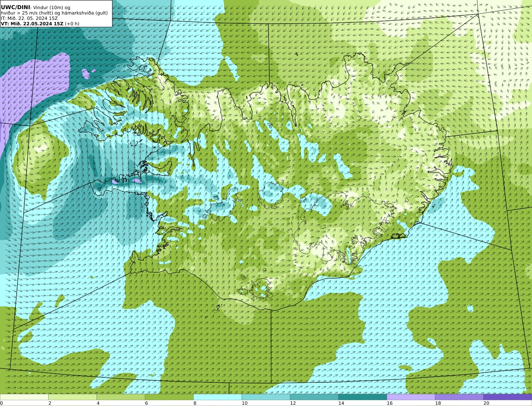Screen dimensions: 532x406
Task: Click the medium purple 18–20 m/s legend swatch
Action: click(459, 397)
